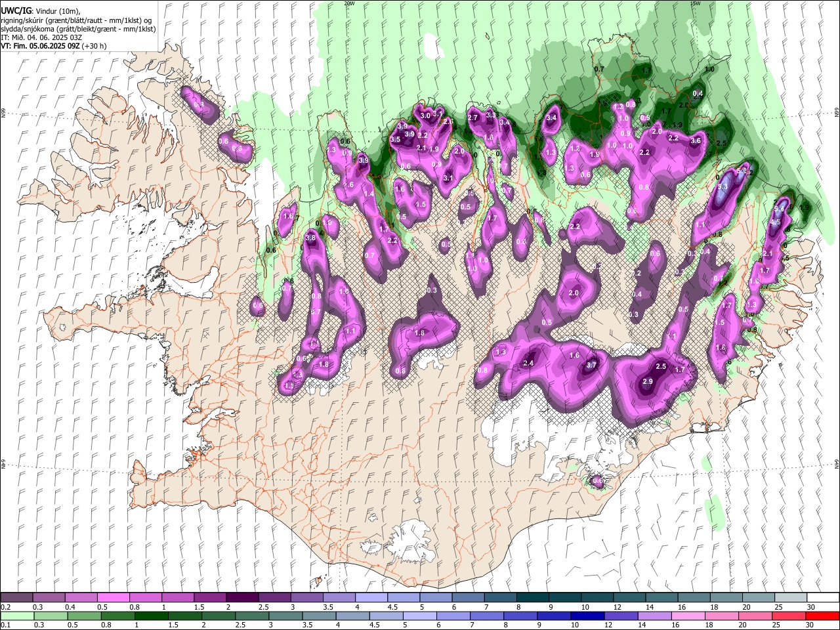Screen dimensions: 840x630
Task: Click the grey-purple 0.2 snow scale swatch
Action: click(16, 597)
